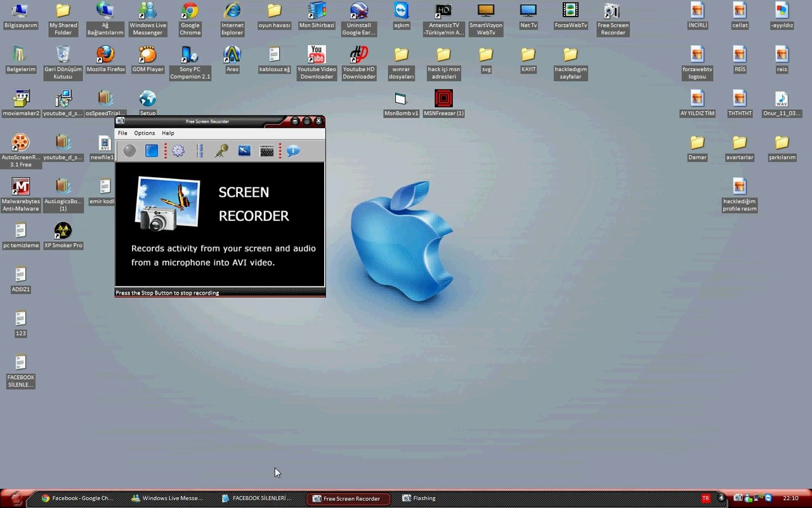Select the Antensiz TV desktop icon
The width and height of the screenshot is (812, 508).
443,19
